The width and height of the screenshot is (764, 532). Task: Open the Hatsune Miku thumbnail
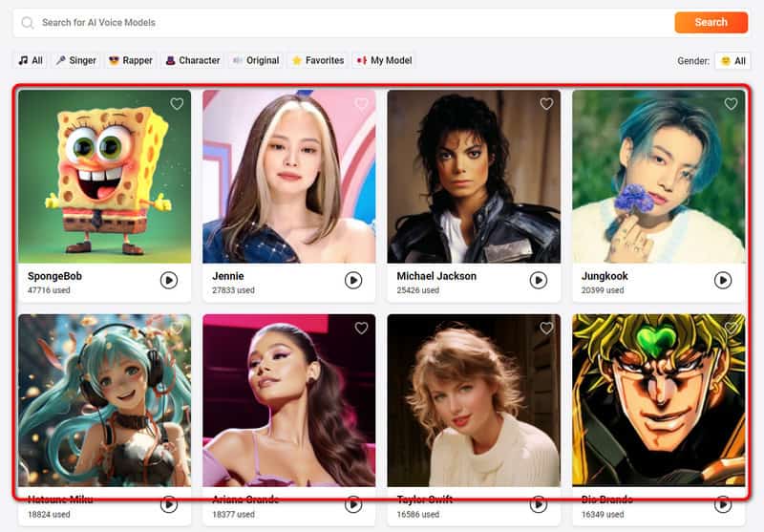[x=104, y=400]
